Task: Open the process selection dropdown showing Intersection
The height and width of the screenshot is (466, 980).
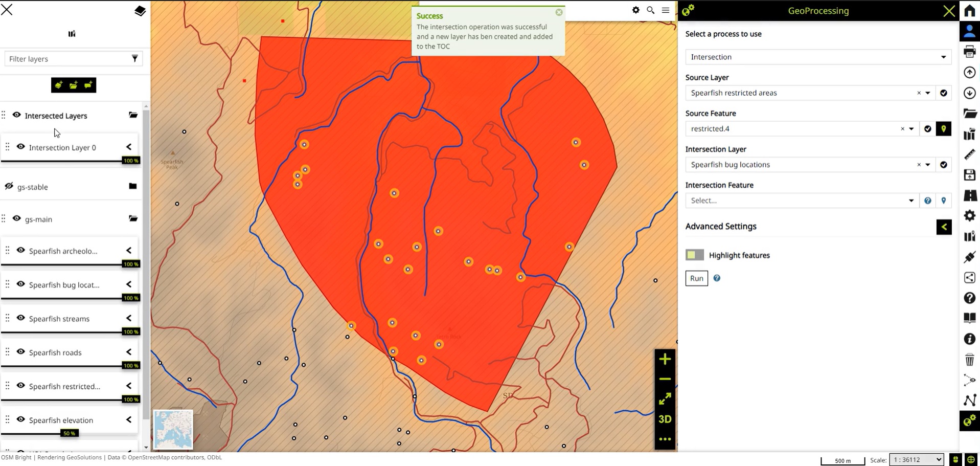Action: tap(817, 57)
